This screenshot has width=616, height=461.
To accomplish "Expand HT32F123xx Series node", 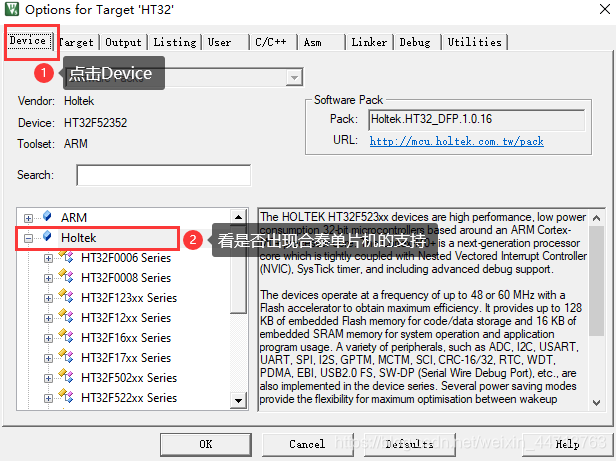I will [48, 298].
